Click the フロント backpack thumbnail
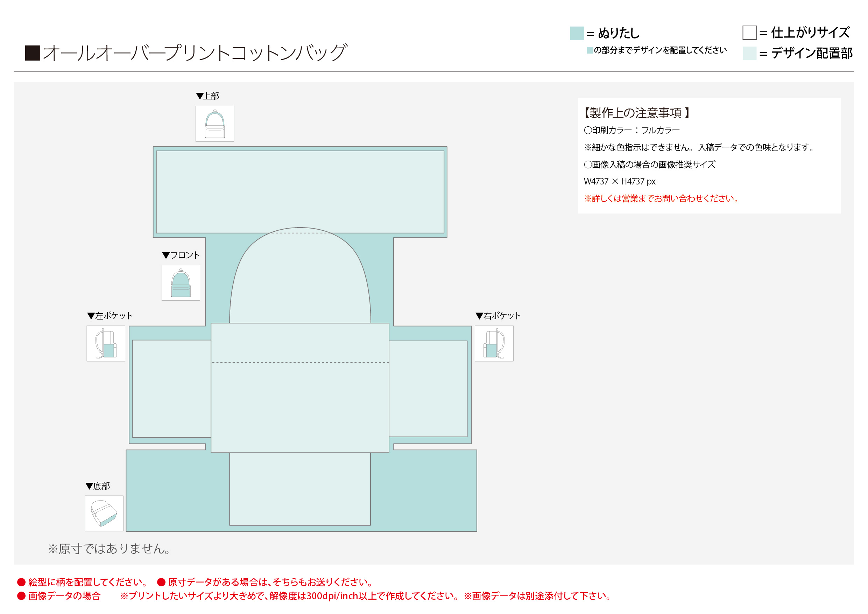The height and width of the screenshot is (614, 868). tap(181, 282)
